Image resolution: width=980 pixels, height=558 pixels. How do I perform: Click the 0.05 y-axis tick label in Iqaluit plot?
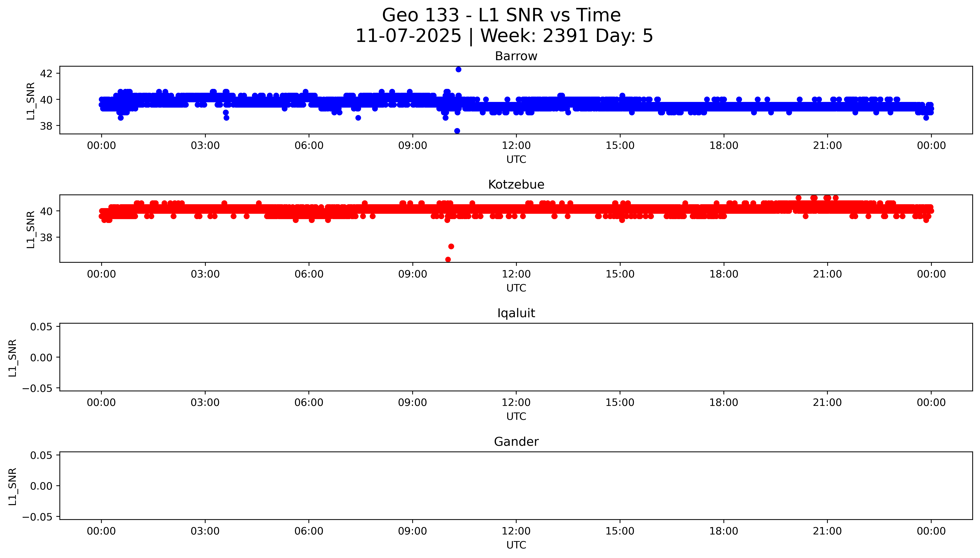[x=41, y=327]
